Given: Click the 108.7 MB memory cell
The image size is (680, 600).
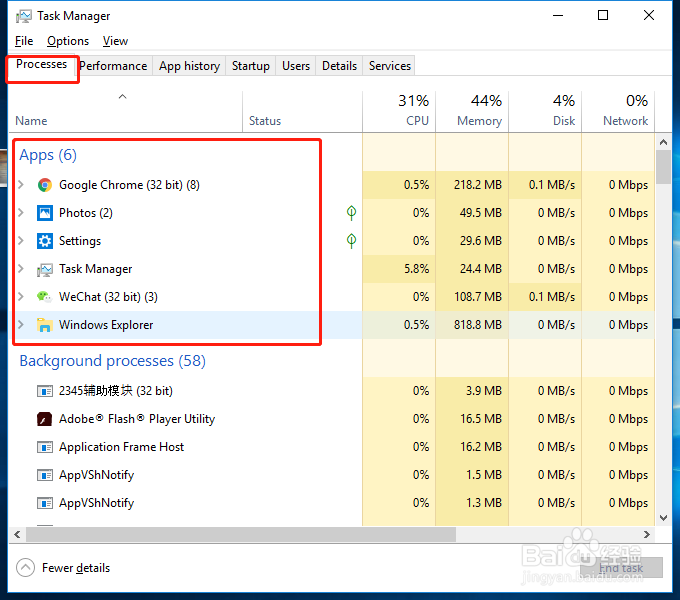Looking at the screenshot, I should 472,297.
